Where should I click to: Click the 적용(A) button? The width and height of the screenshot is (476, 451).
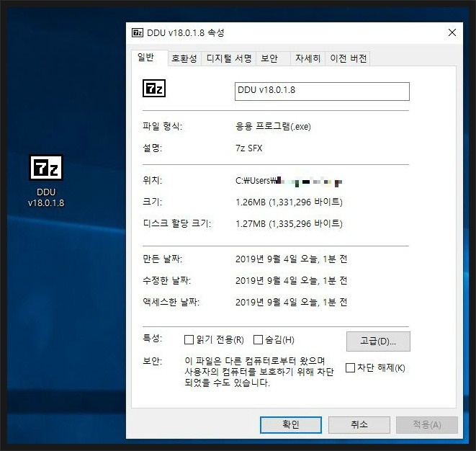pos(427,424)
